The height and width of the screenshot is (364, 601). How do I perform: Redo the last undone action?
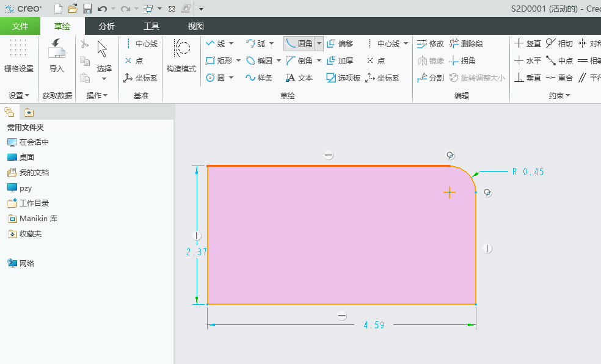(x=125, y=9)
